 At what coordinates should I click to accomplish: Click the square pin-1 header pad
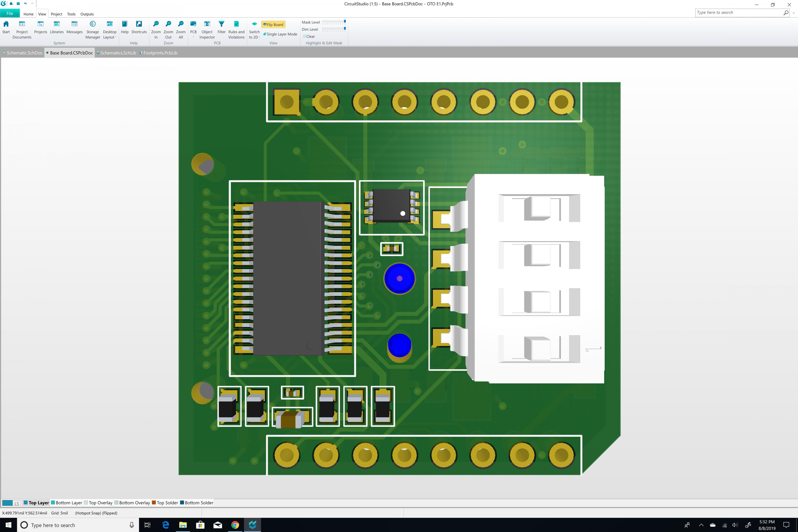[x=287, y=102]
